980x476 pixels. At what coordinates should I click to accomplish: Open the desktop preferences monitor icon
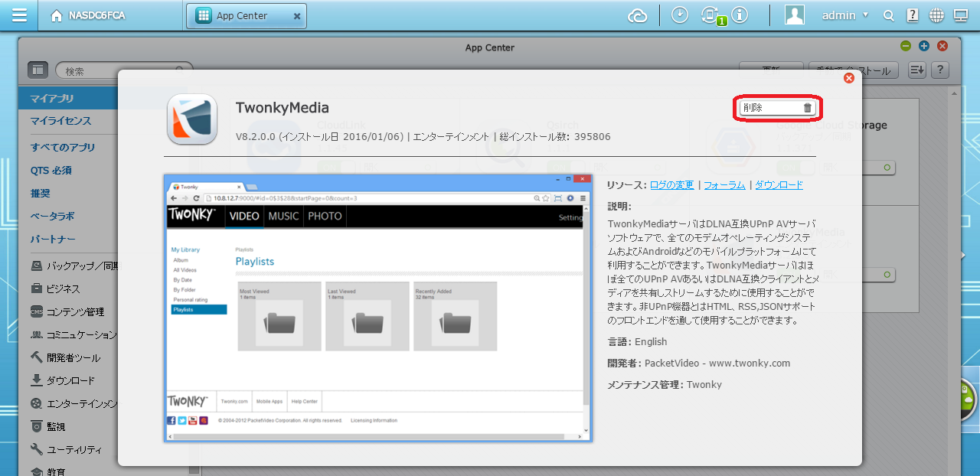[x=960, y=15]
